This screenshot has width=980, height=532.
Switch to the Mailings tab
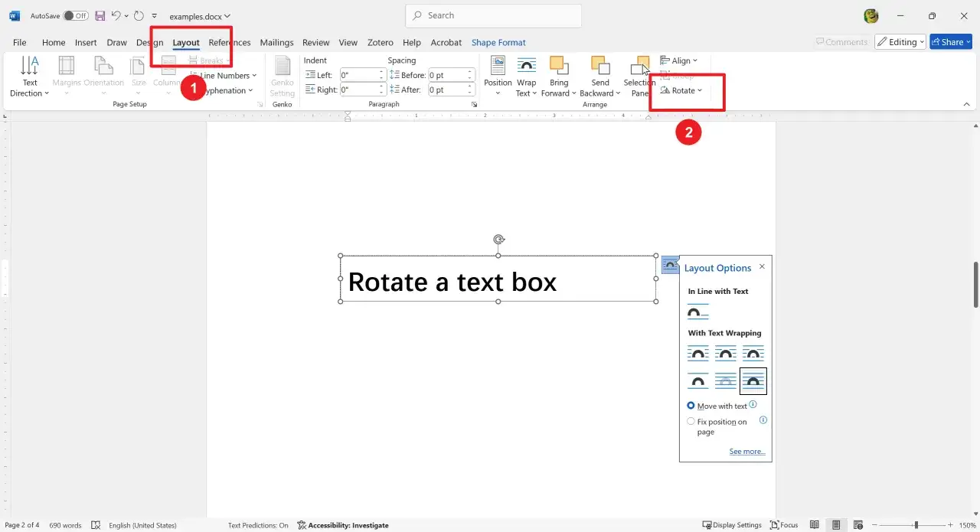(x=276, y=43)
